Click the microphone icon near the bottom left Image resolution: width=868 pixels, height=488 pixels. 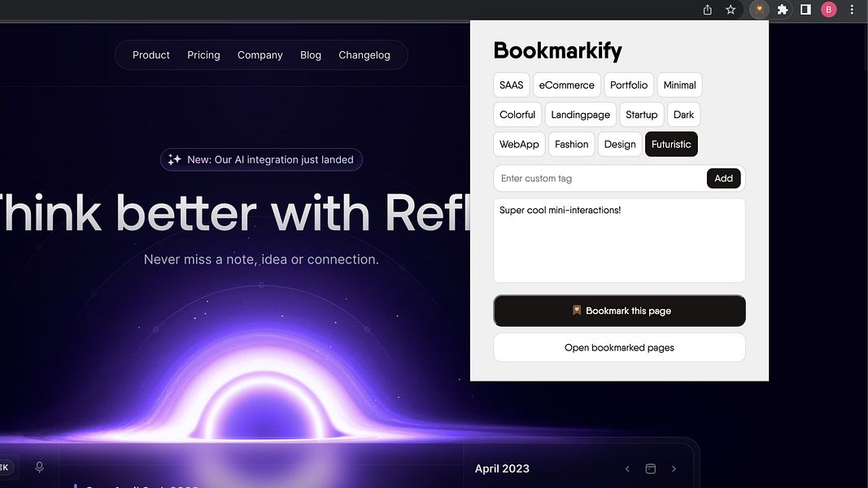[x=39, y=466]
